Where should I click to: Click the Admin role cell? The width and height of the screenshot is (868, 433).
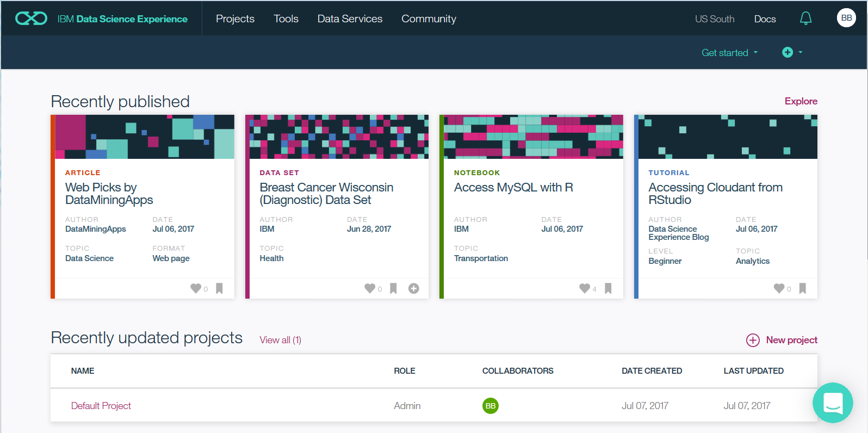(407, 406)
